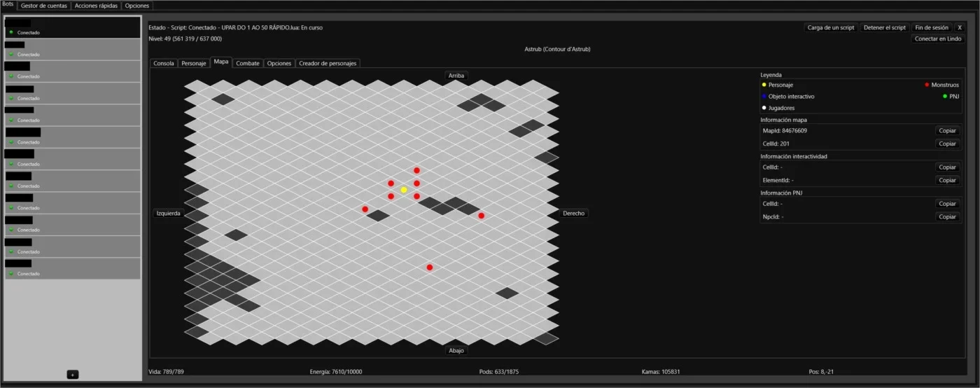Open the Personaje tab

click(x=194, y=63)
